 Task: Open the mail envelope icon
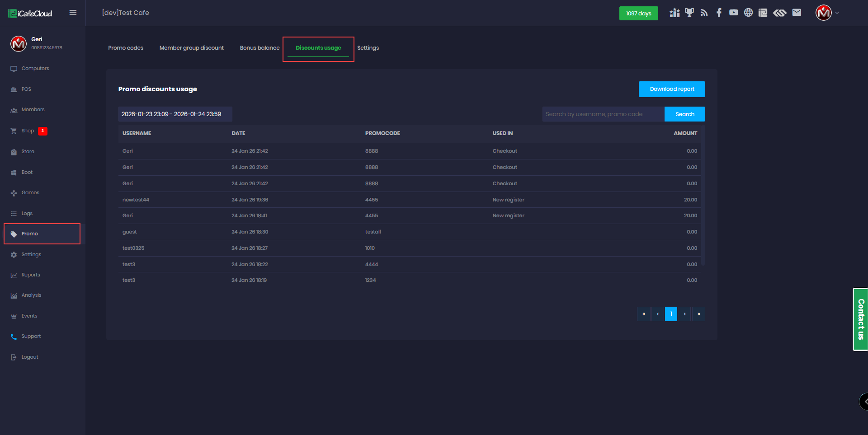pos(797,13)
